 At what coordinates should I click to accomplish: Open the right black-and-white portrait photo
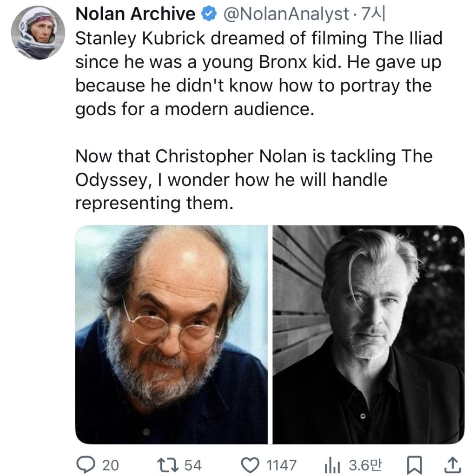[x=368, y=334]
